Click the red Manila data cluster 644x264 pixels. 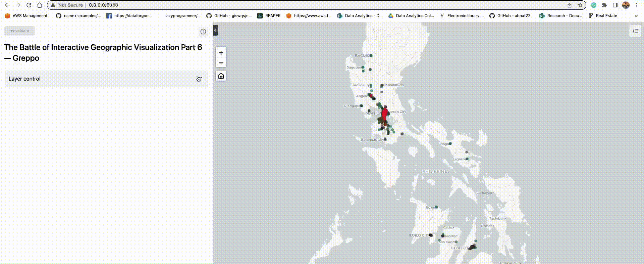point(385,114)
